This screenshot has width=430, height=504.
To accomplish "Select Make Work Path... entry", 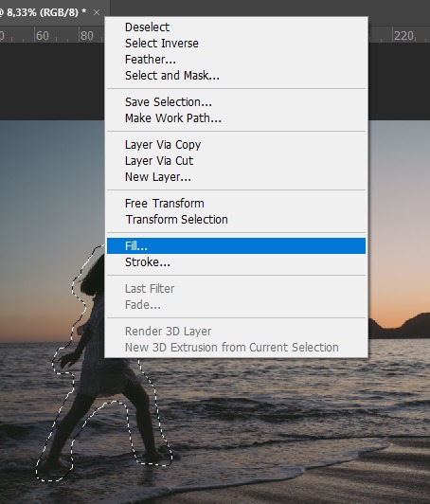I will (x=236, y=118).
